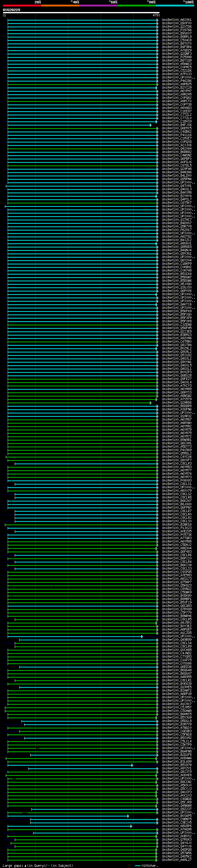
Task: Select the UniRef100_Q4T091 label
Action: [176, 186]
